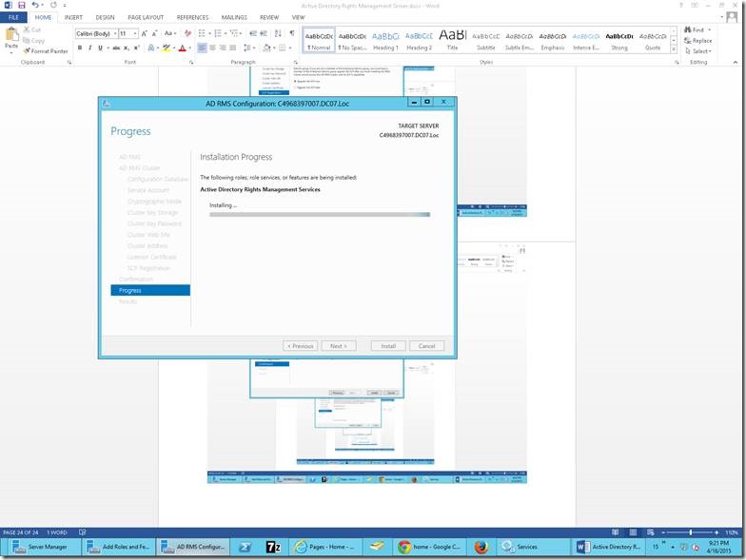Image resolution: width=746 pixels, height=560 pixels.
Task: Collapse the Word ribbon
Action: click(735, 63)
